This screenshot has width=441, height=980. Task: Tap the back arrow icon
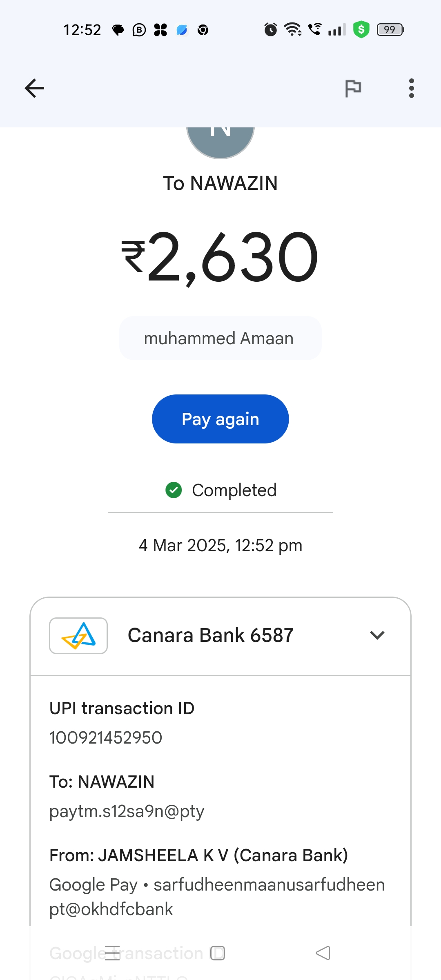34,88
